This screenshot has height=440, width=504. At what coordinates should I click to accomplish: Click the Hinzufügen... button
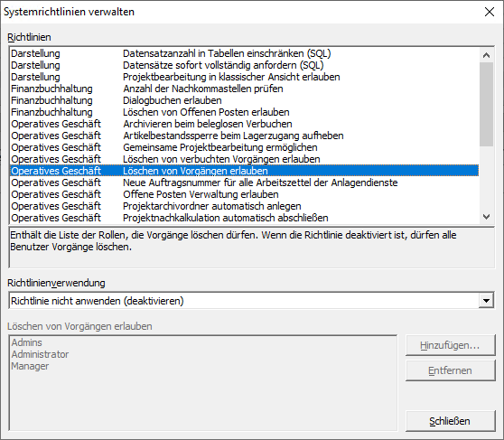[x=450, y=345]
